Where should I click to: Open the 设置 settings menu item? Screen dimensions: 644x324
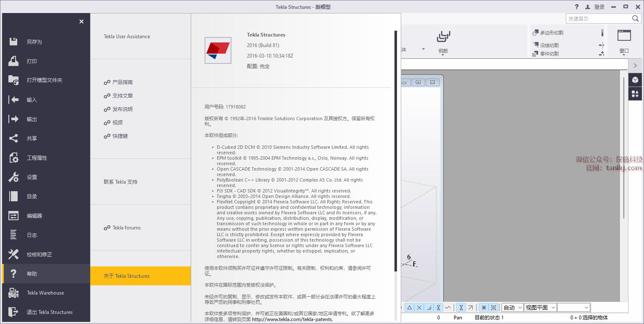32,177
